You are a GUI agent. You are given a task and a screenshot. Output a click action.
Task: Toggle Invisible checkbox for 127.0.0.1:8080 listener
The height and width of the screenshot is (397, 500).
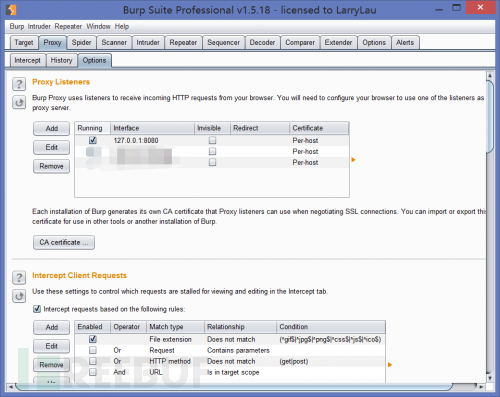[212, 140]
